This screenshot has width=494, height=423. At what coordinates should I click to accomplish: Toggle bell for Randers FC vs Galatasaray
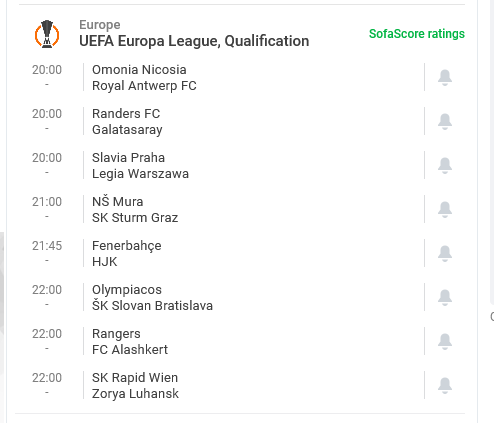tap(445, 121)
